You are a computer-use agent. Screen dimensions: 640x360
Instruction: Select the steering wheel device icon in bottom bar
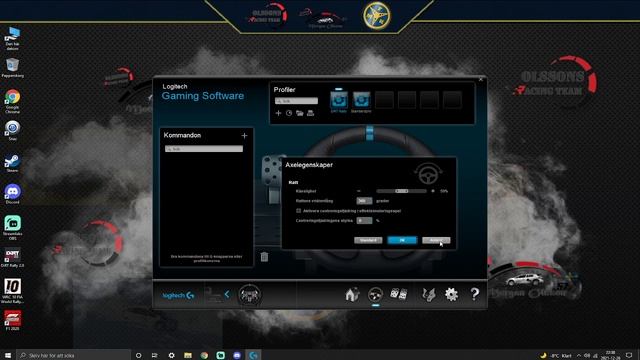249,295
